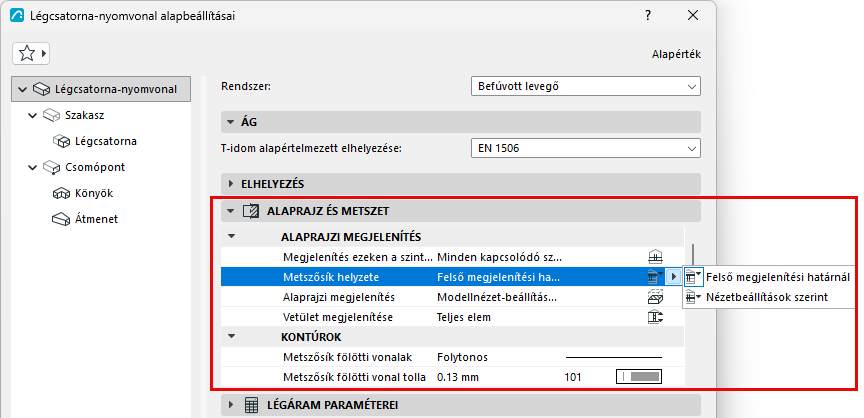Open the Rendszer dropdown
Image resolution: width=864 pixels, height=418 pixels.
pos(586,86)
